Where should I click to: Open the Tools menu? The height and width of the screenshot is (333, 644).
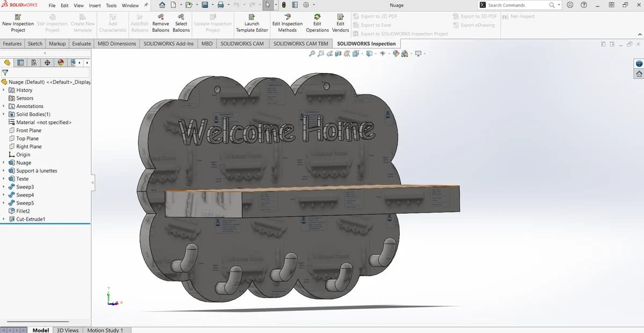111,5
